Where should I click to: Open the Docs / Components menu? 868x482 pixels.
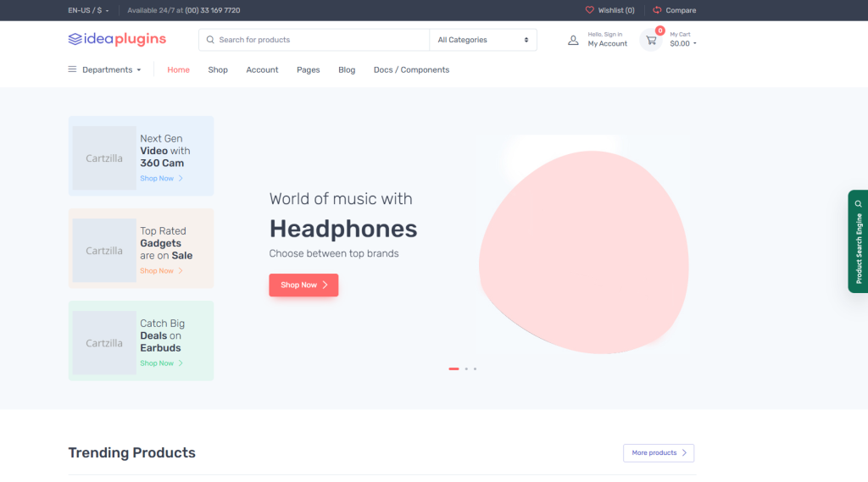click(411, 69)
